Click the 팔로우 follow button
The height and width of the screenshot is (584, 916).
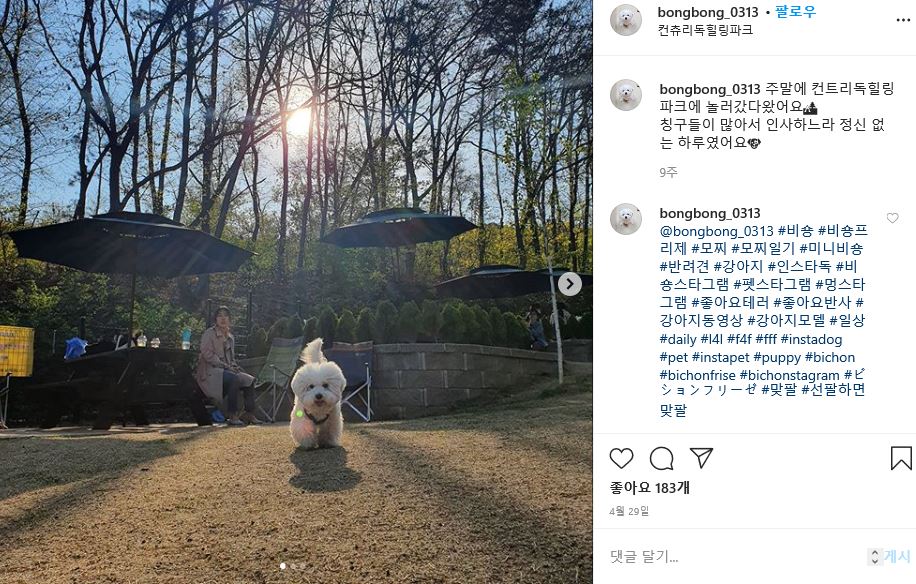click(795, 12)
